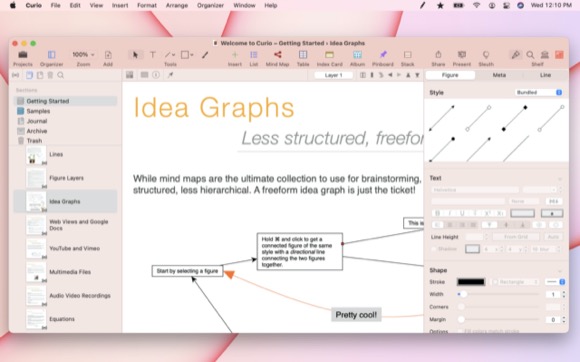This screenshot has width=580, height=362.
Task: Insert a Stack collection
Action: point(407,55)
